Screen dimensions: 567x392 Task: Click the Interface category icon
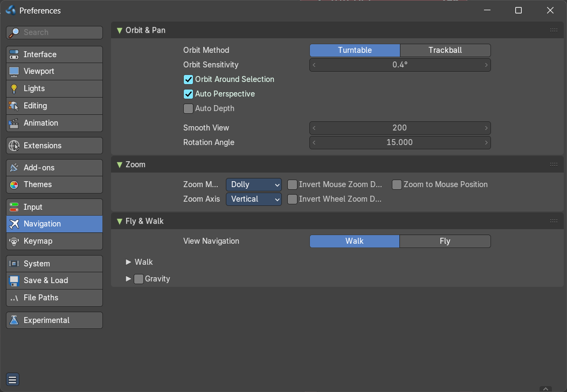tap(14, 54)
